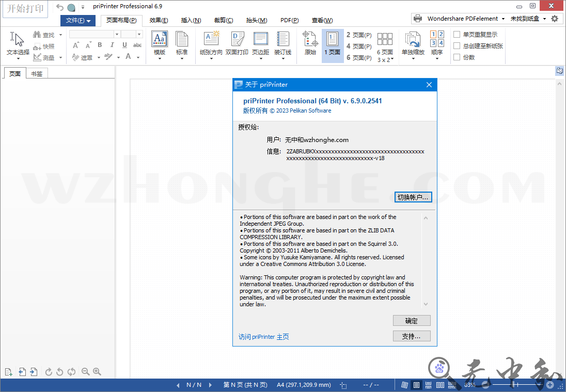Enable the 单页面重复显示 checkbox
Viewport: 566px width, 392px height.
click(457, 35)
